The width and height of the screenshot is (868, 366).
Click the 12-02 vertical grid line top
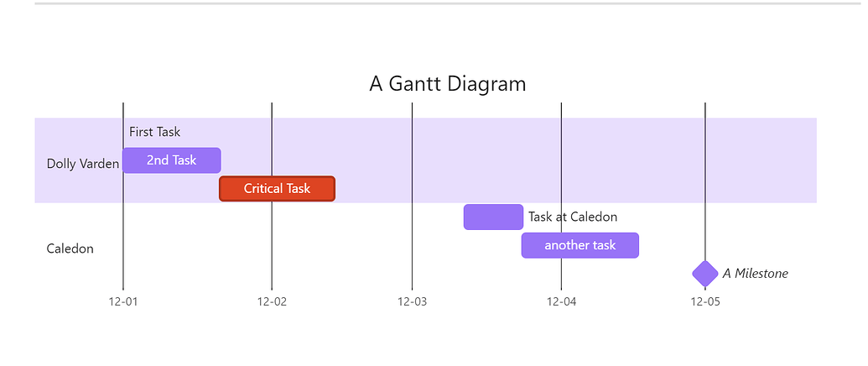coord(272,110)
